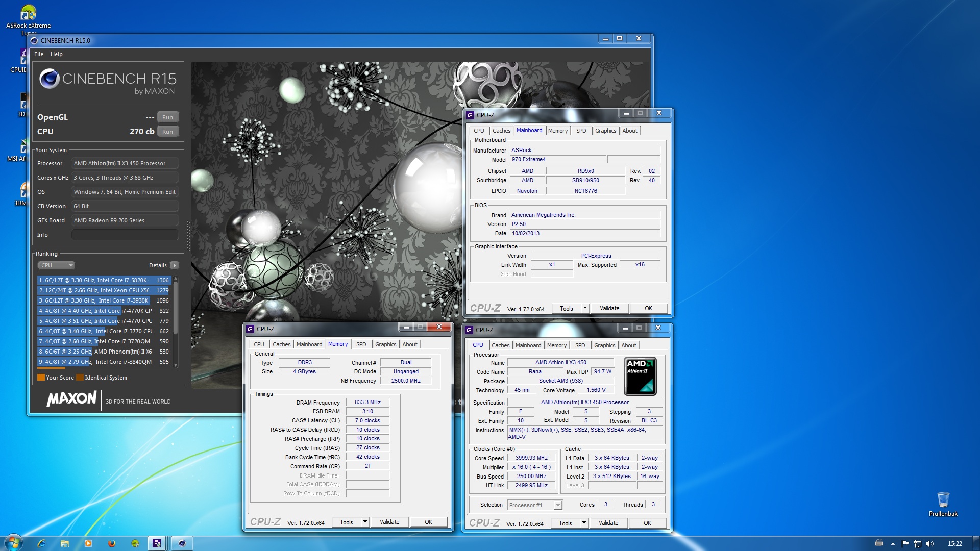Open ASRock eXtreme Tuner desktop shortcut

pos(28,19)
